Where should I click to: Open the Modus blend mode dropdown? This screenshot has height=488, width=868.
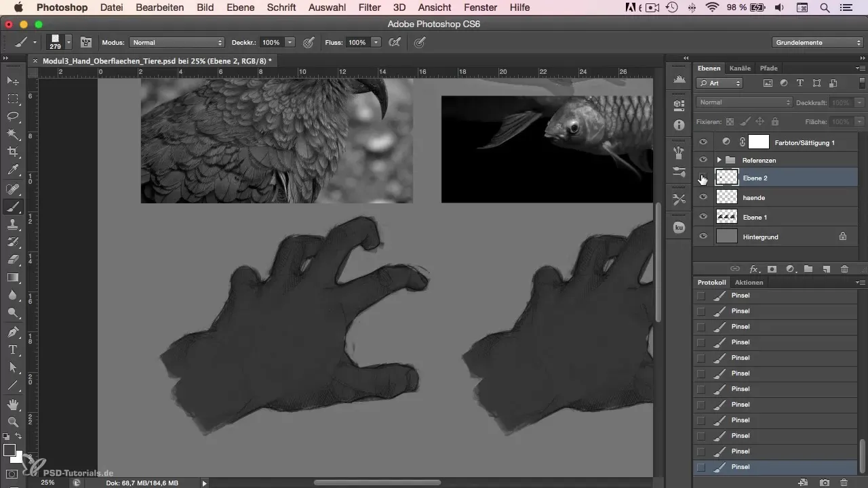(x=176, y=42)
